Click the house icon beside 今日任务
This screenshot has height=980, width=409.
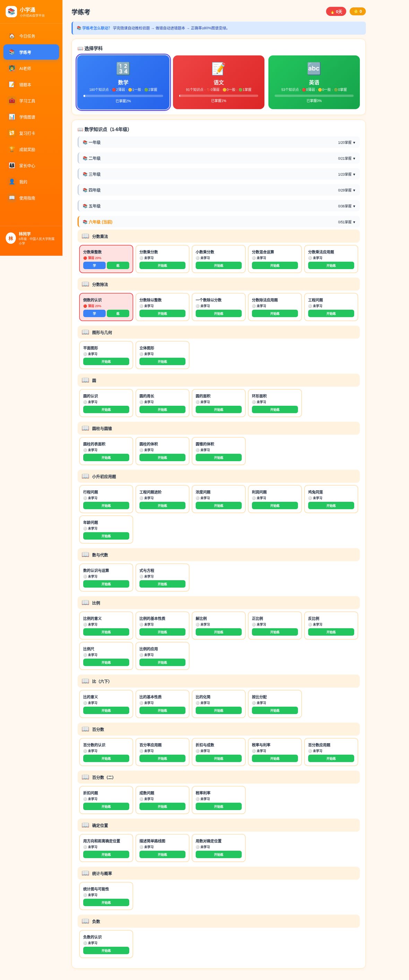(12, 36)
